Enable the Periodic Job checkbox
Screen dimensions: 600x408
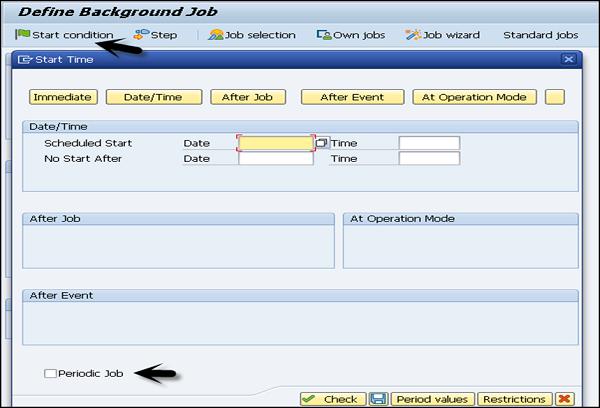click(50, 374)
